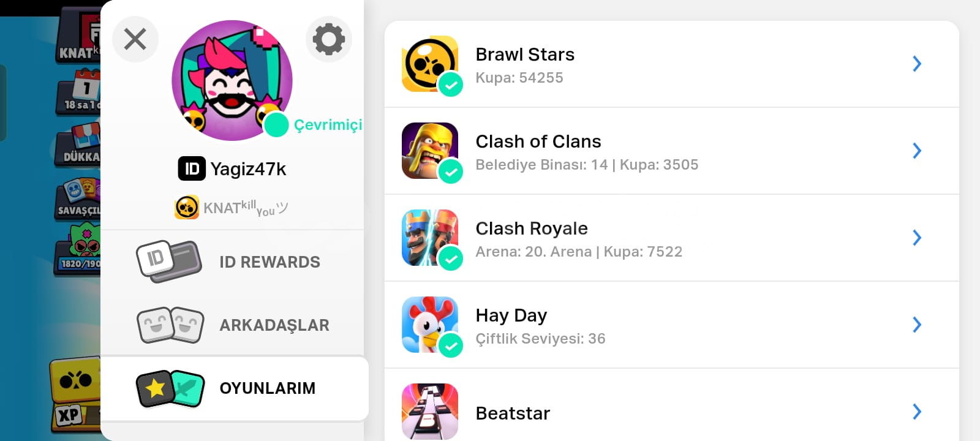Expand the Brawl Stars row chevron

coord(917,64)
